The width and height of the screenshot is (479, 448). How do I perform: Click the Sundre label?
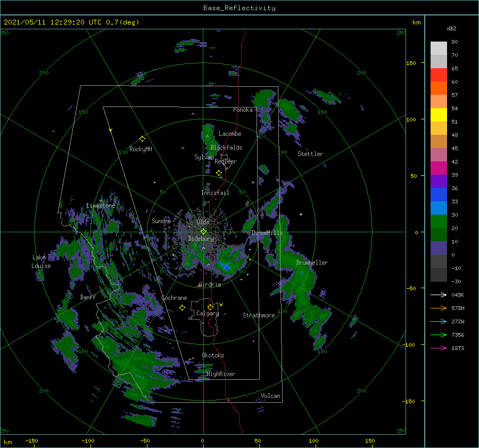pos(161,221)
